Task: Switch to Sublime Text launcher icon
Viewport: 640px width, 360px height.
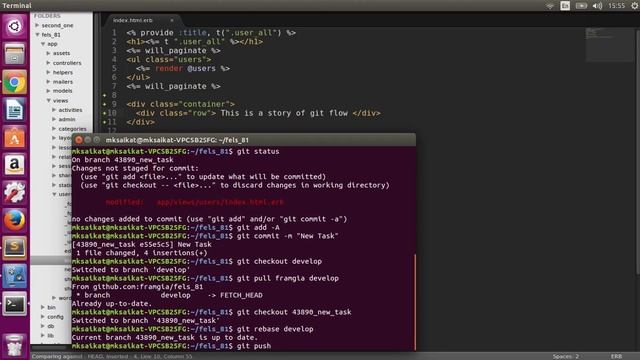Action: point(14,248)
